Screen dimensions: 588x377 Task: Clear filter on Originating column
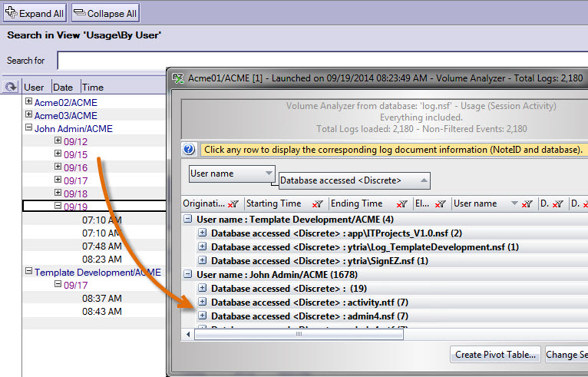coord(234,204)
